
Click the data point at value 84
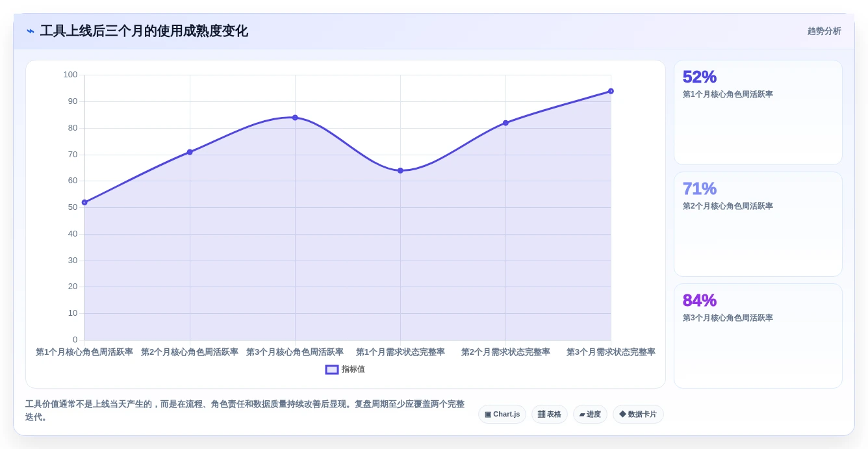tap(295, 118)
